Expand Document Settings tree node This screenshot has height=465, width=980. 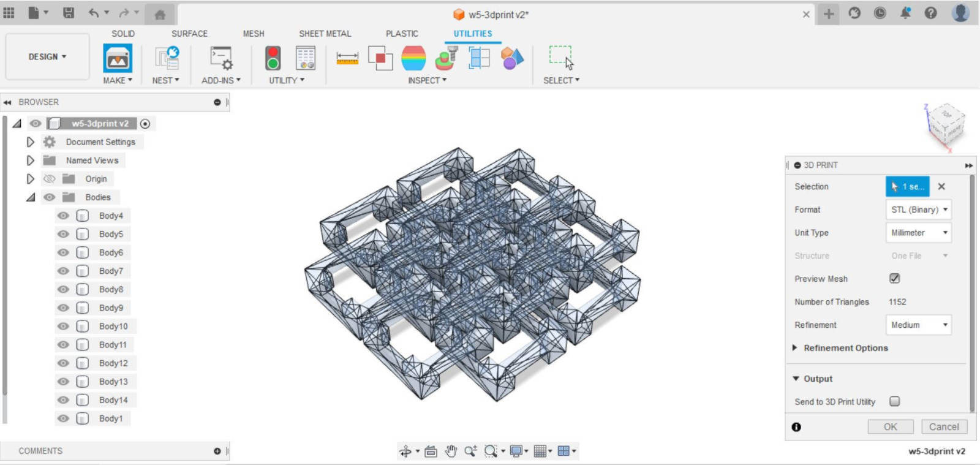click(31, 142)
